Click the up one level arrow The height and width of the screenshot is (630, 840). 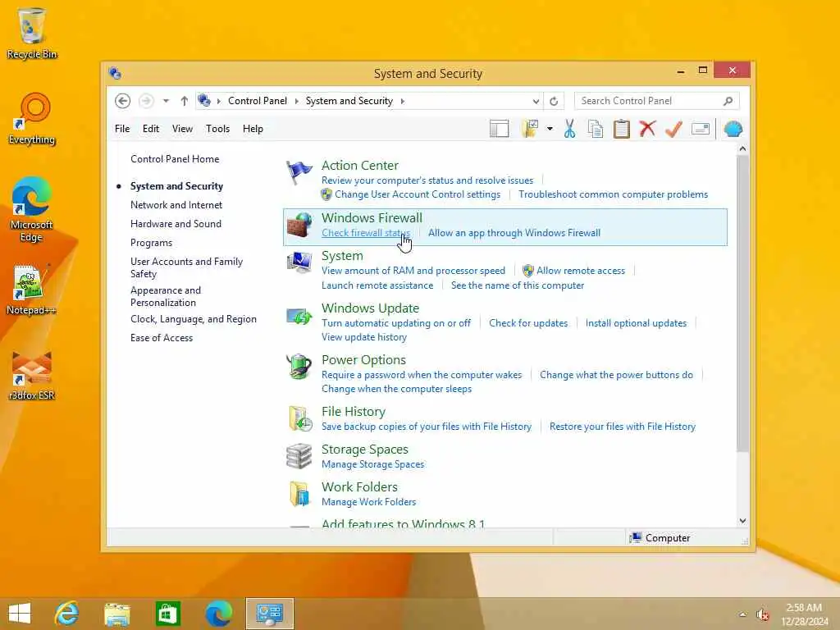pos(185,101)
